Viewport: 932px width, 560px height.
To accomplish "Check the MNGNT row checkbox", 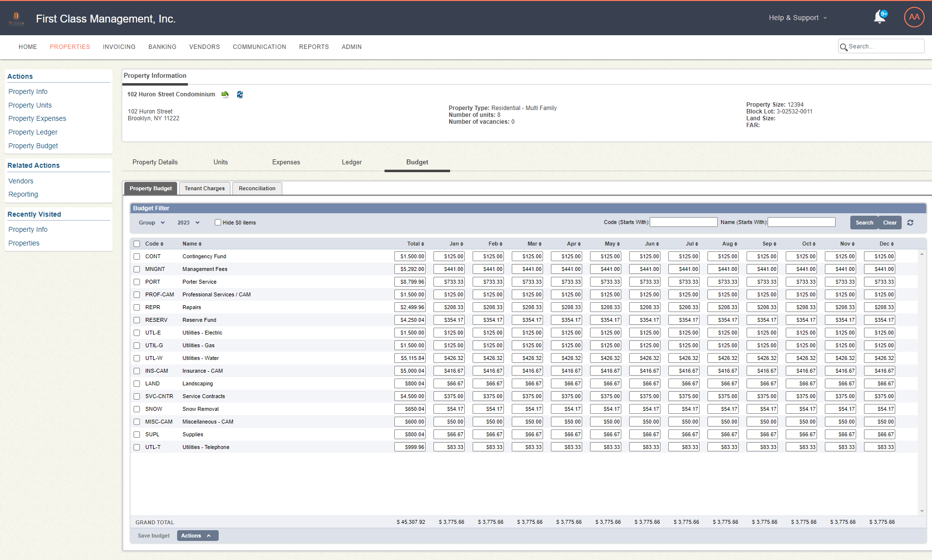I will (137, 269).
